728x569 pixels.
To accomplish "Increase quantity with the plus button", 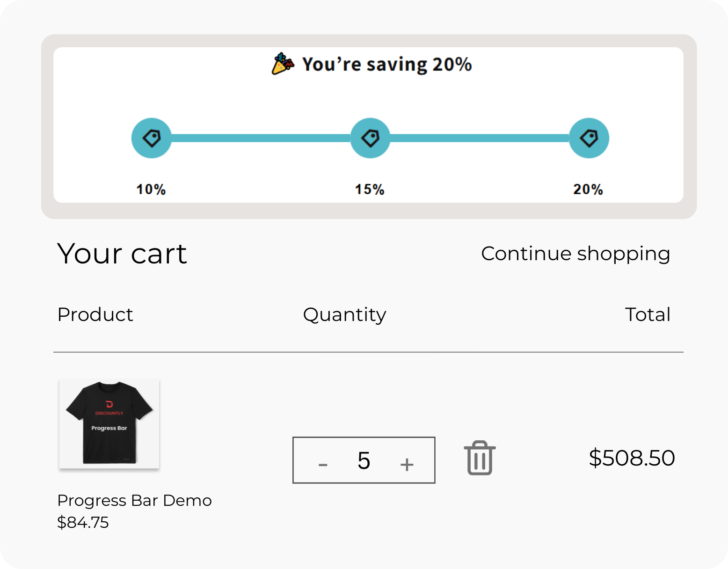I will [x=407, y=464].
